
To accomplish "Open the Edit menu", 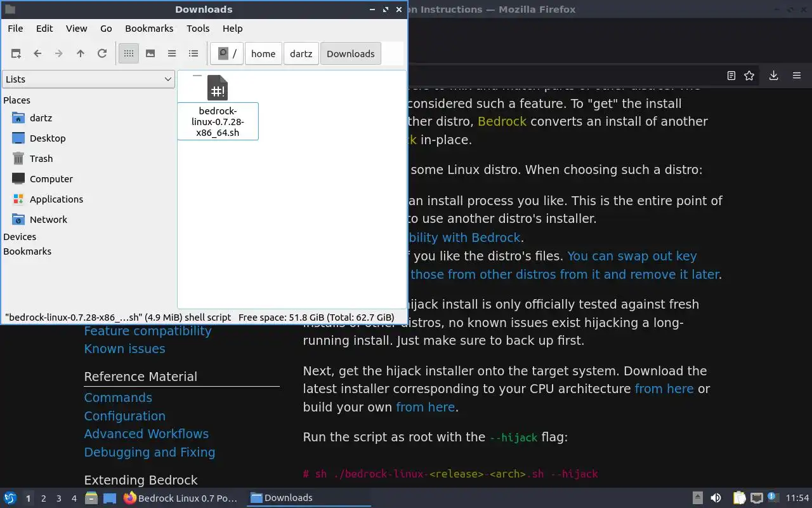I will (x=44, y=29).
